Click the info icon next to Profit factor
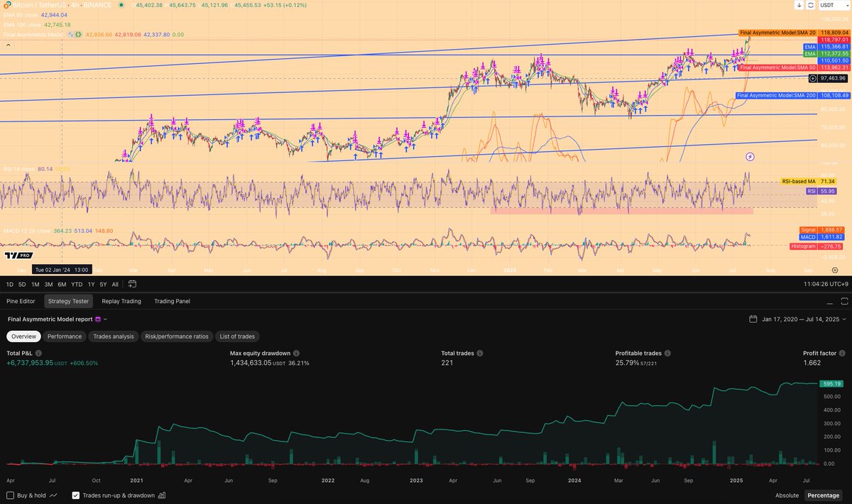The height and width of the screenshot is (504, 852). tap(843, 353)
